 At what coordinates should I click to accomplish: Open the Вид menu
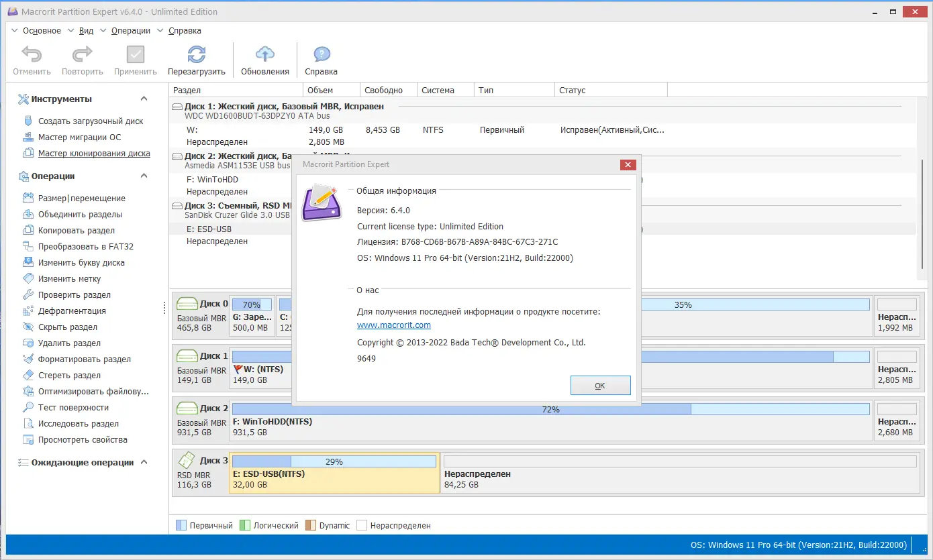click(85, 30)
